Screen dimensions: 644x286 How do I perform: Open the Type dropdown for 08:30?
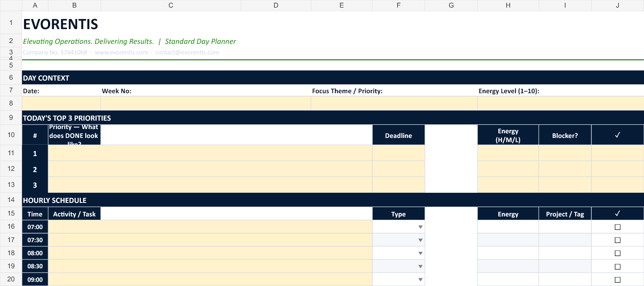click(420, 267)
